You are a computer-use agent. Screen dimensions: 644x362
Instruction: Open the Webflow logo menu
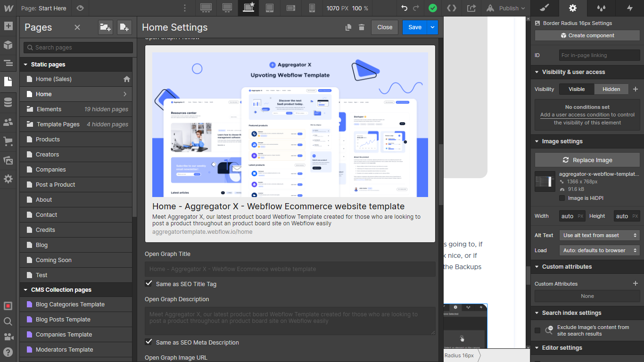(x=8, y=8)
